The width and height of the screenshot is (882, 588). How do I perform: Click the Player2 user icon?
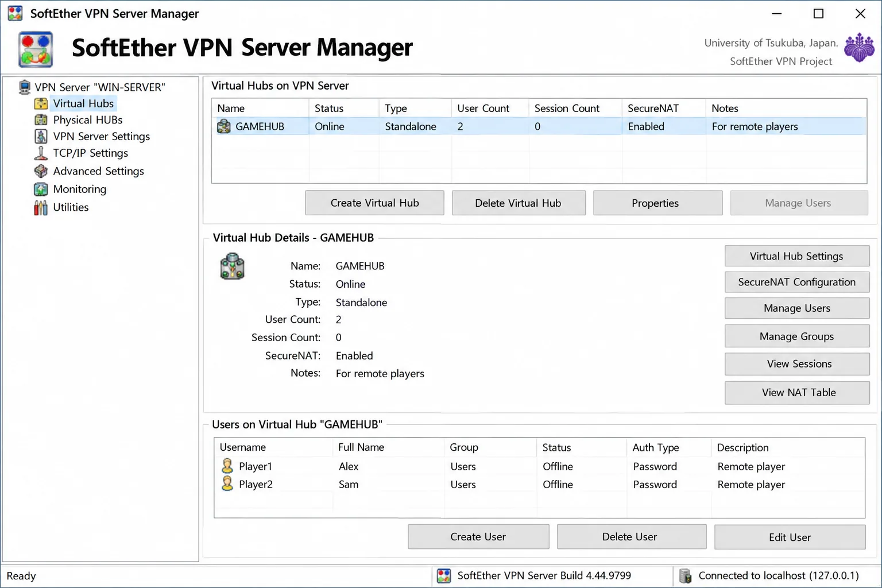pos(227,483)
